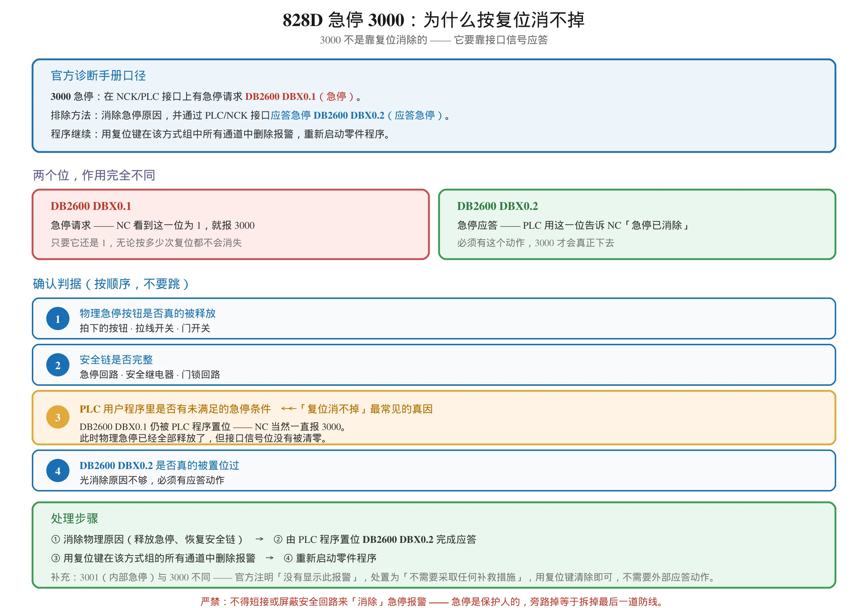Click the blue step 1 circle badge
The image size is (868, 608).
(x=58, y=318)
